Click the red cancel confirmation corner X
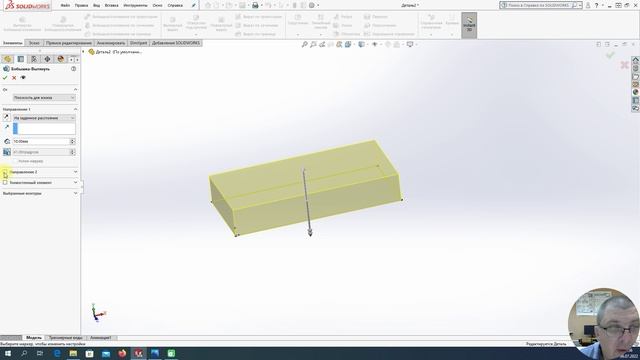Screen dimensions: 640x360 [624, 65]
